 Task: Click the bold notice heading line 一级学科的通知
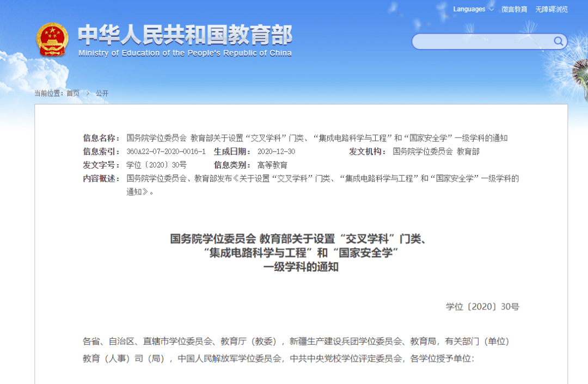(301, 267)
